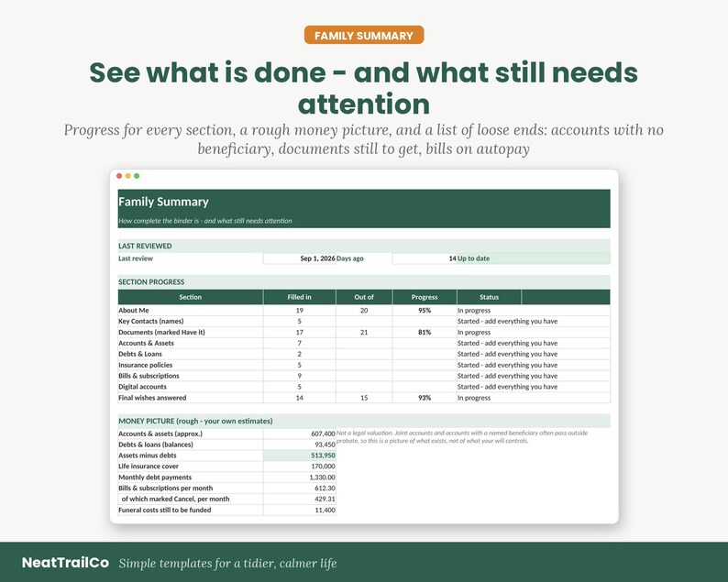Click the 607,400 accounts & assets value
Image resolution: width=728 pixels, height=582 pixels.
300,434
